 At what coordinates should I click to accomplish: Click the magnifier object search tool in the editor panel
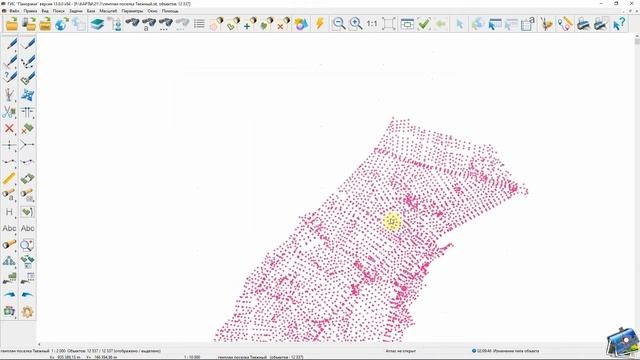pos(27,245)
